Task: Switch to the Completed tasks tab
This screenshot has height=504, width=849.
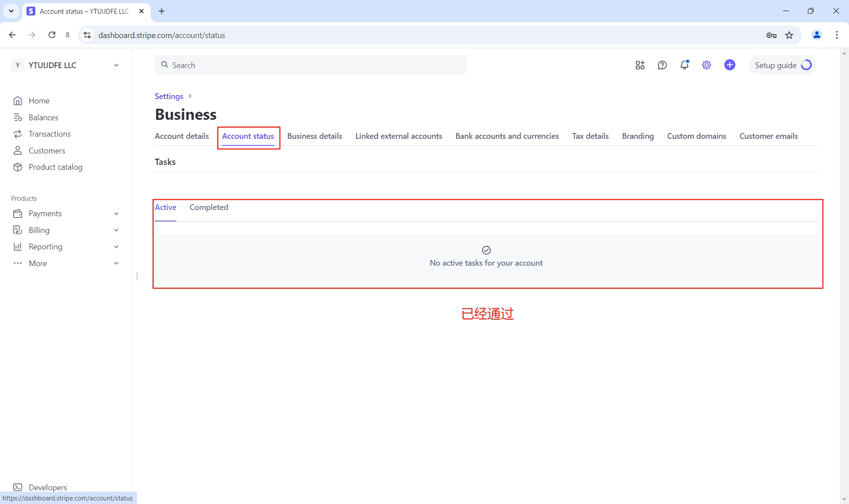Action: tap(208, 207)
